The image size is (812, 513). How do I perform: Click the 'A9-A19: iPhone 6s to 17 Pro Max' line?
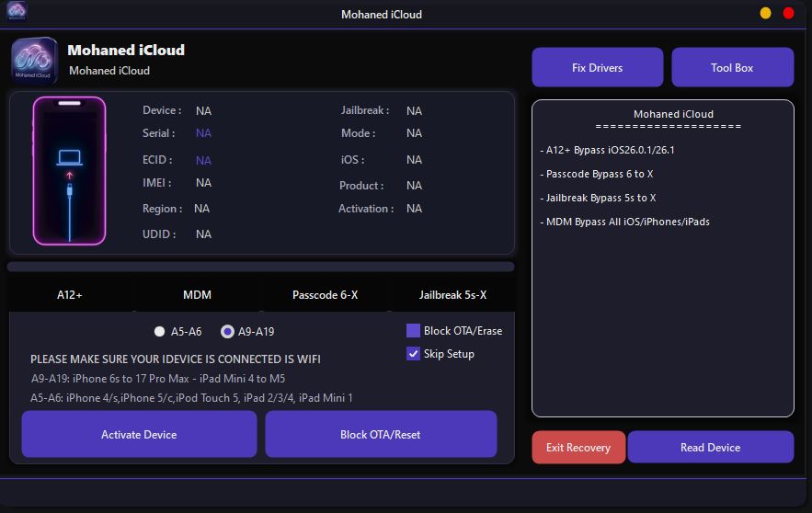pos(158,379)
